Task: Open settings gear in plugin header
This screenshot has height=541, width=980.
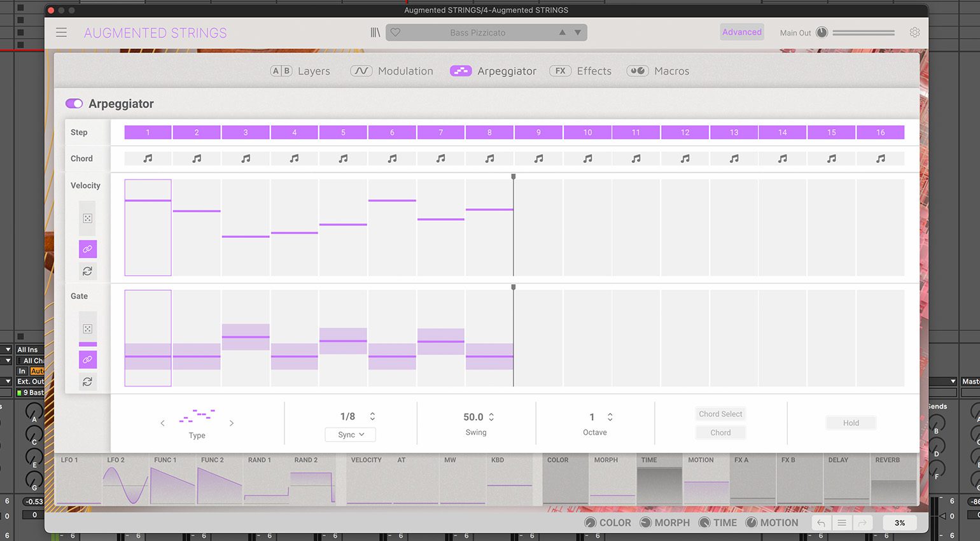Action: (x=914, y=32)
